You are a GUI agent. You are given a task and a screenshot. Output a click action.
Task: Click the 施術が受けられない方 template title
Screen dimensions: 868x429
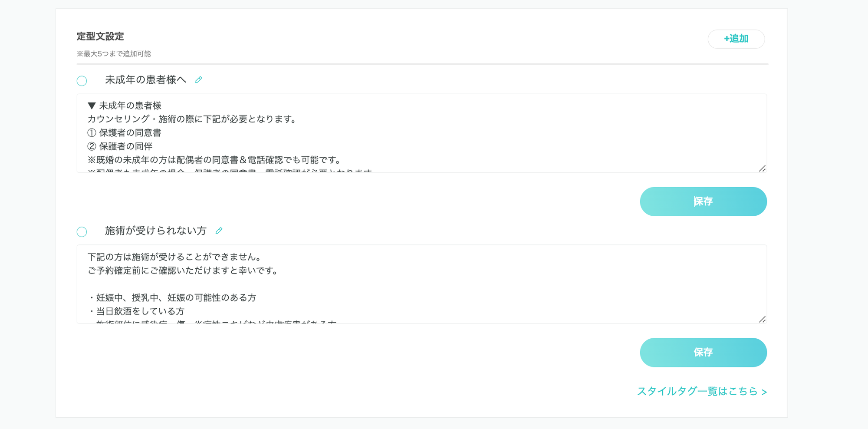pos(155,231)
